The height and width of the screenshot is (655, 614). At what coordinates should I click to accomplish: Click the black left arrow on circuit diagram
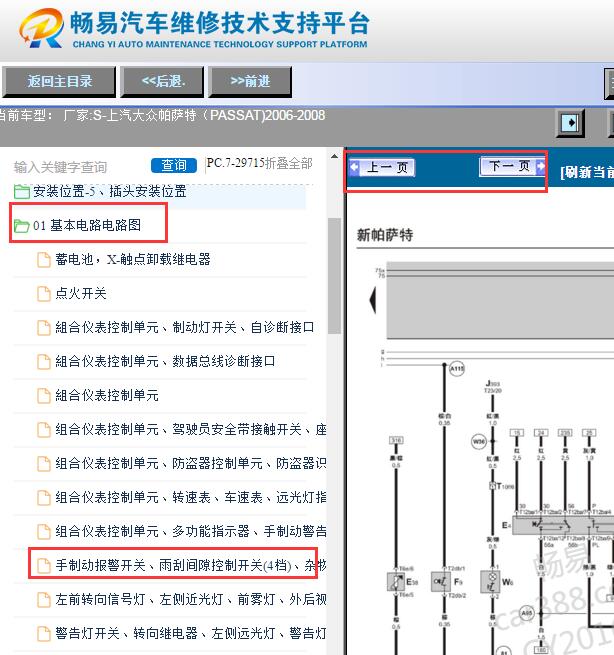(x=373, y=300)
